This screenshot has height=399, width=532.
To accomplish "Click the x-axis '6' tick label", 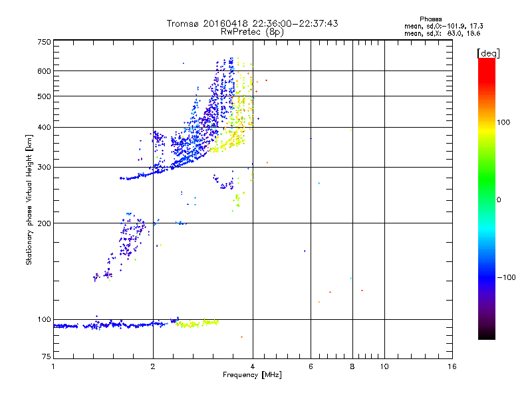I will point(311,366).
